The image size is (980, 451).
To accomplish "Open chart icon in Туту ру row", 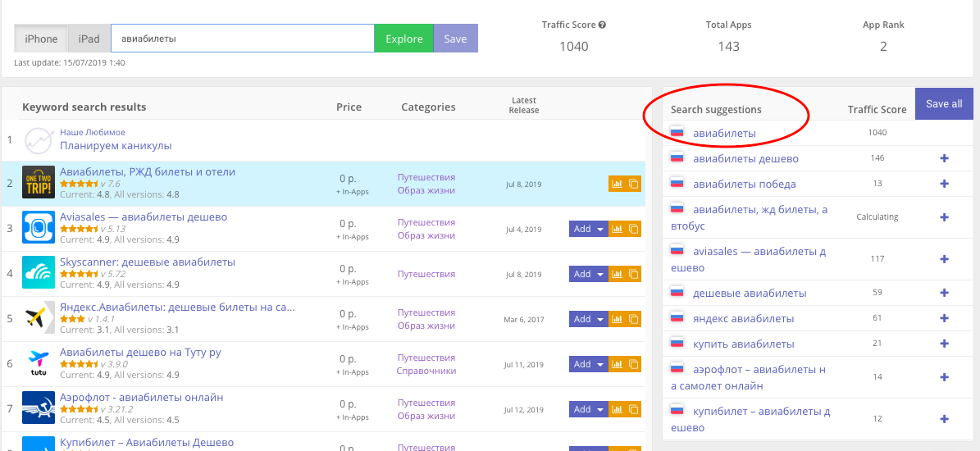I will 617,363.
